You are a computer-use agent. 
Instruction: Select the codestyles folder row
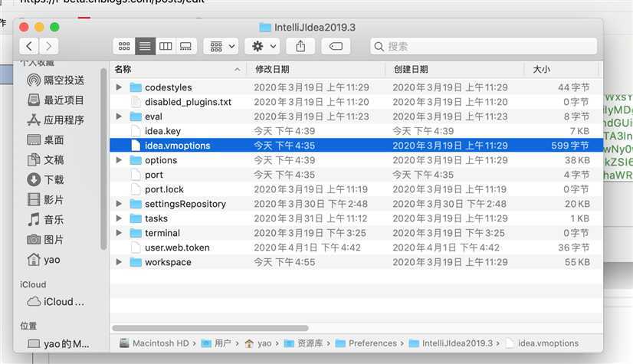(356, 87)
